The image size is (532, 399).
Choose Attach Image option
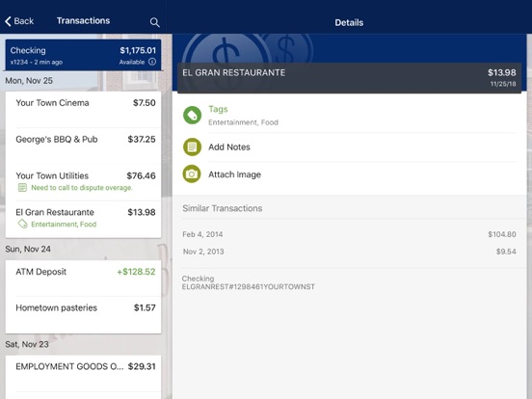click(234, 174)
